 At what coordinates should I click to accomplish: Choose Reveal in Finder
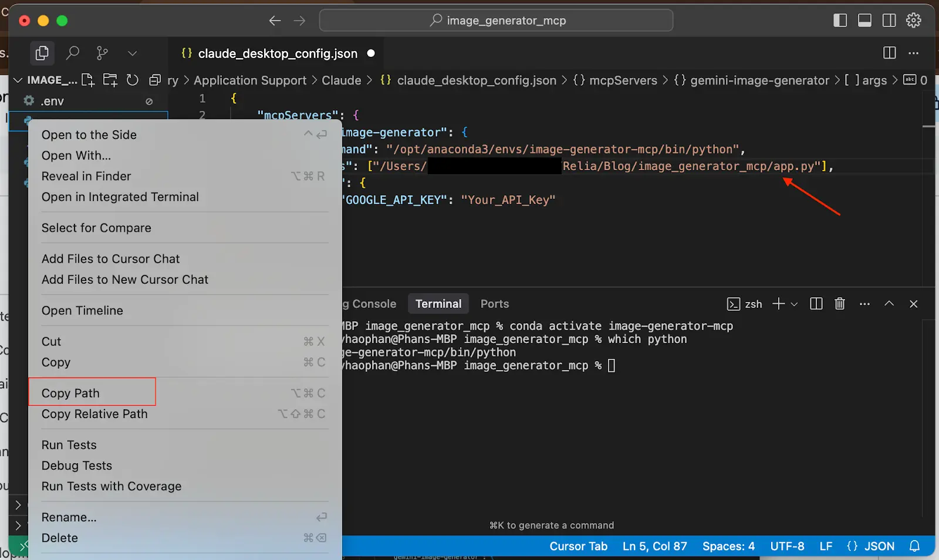click(x=185, y=177)
